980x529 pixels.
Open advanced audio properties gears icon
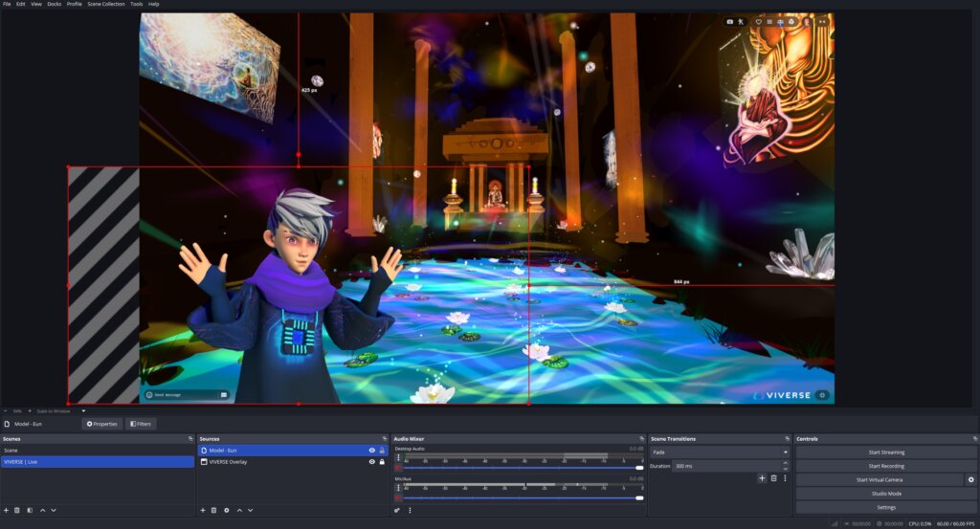[397, 510]
